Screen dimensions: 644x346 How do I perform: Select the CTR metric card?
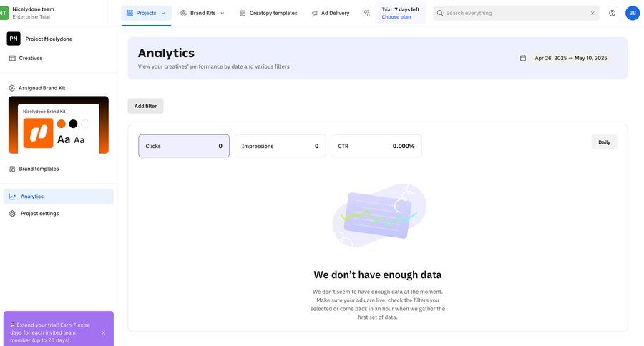[x=376, y=146]
